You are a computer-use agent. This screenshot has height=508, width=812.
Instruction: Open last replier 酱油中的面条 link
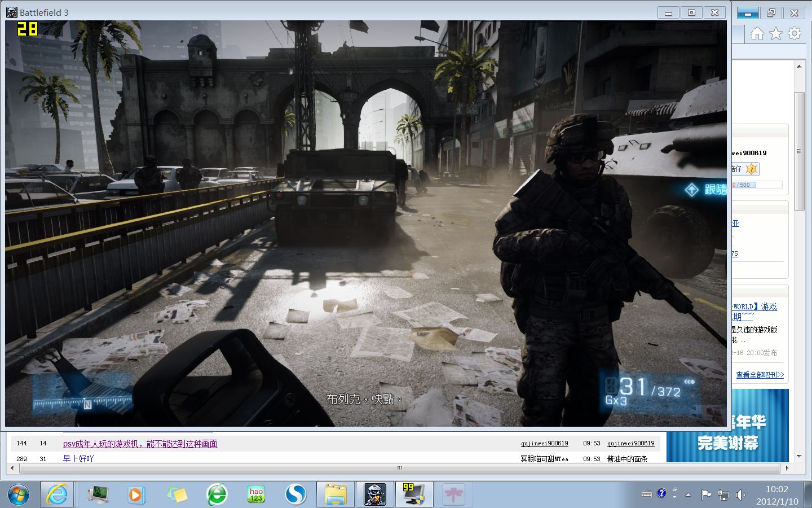pos(627,459)
